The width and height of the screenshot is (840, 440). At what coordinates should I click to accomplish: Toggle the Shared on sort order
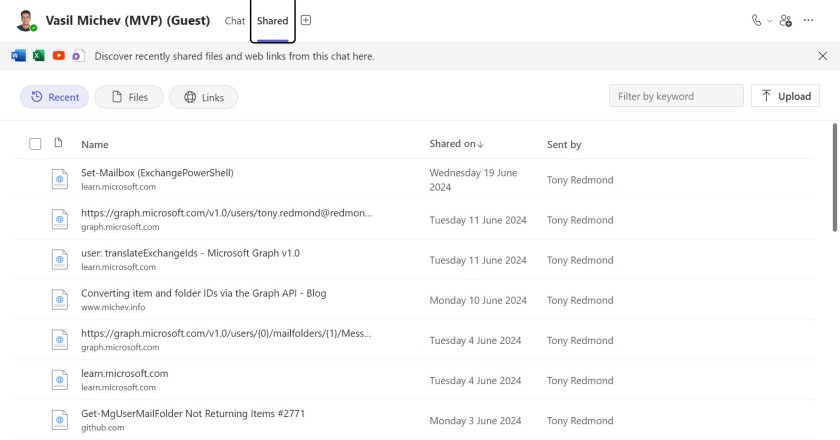point(456,144)
